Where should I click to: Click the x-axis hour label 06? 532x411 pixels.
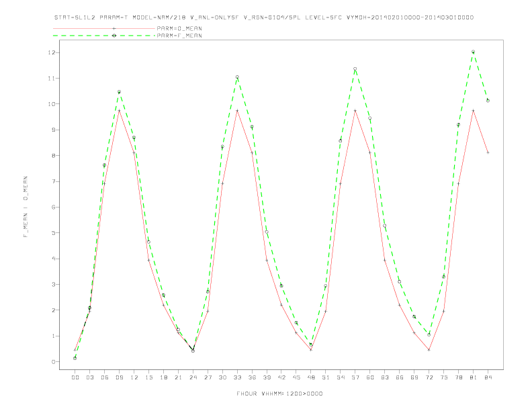point(105,377)
